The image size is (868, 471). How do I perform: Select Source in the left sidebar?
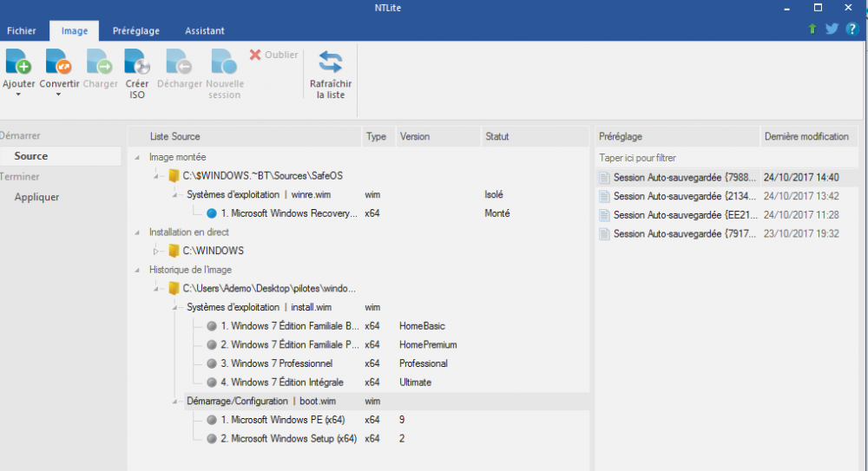click(x=31, y=156)
